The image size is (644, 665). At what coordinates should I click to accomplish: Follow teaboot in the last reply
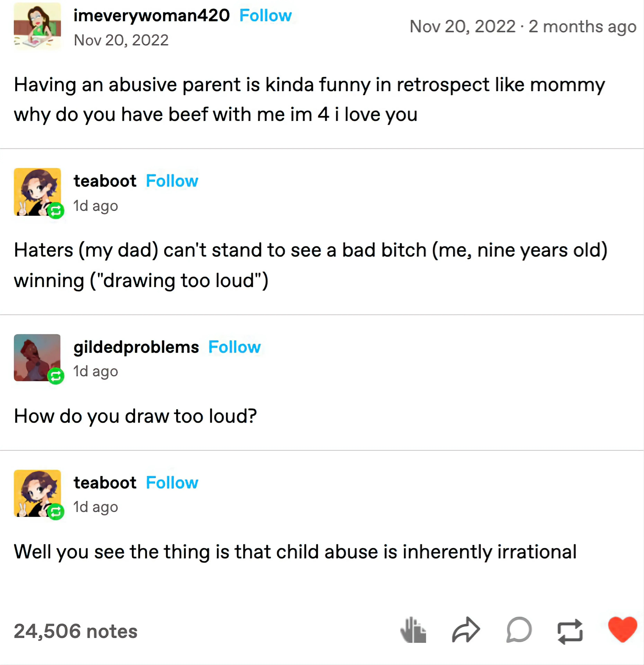click(x=172, y=483)
